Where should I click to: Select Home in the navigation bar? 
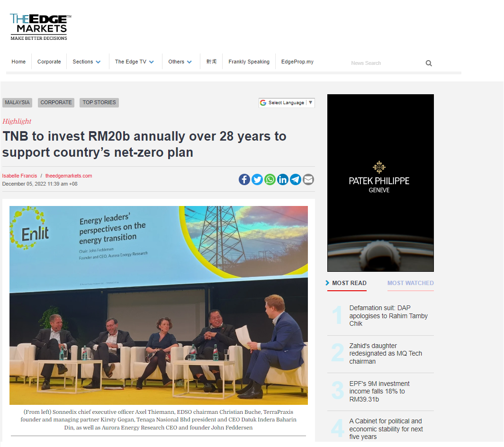18,62
